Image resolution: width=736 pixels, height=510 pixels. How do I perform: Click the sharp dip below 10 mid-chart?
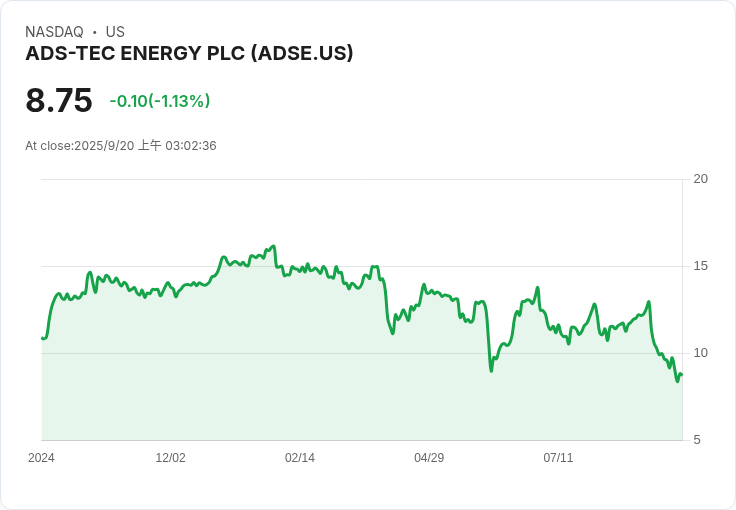491,371
